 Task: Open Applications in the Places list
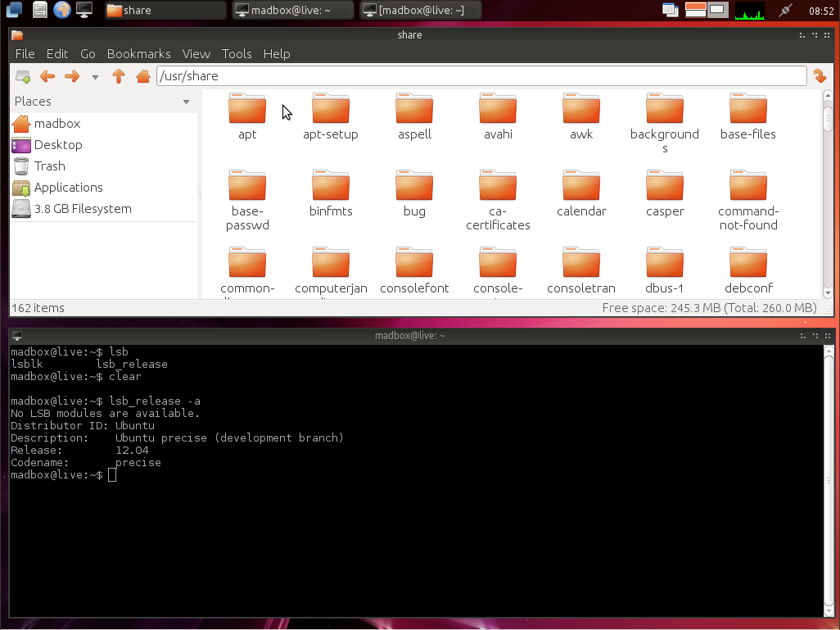pyautogui.click(x=103, y=188)
